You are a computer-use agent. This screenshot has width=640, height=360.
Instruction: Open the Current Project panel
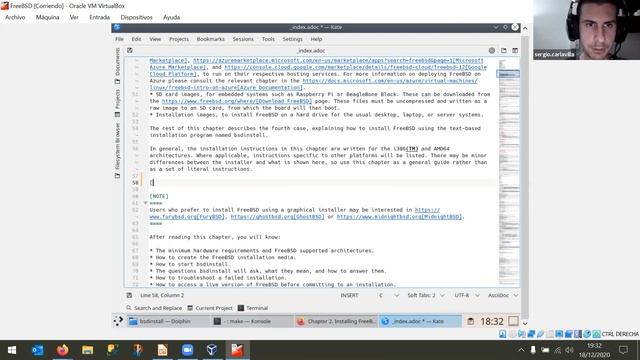pos(210,308)
